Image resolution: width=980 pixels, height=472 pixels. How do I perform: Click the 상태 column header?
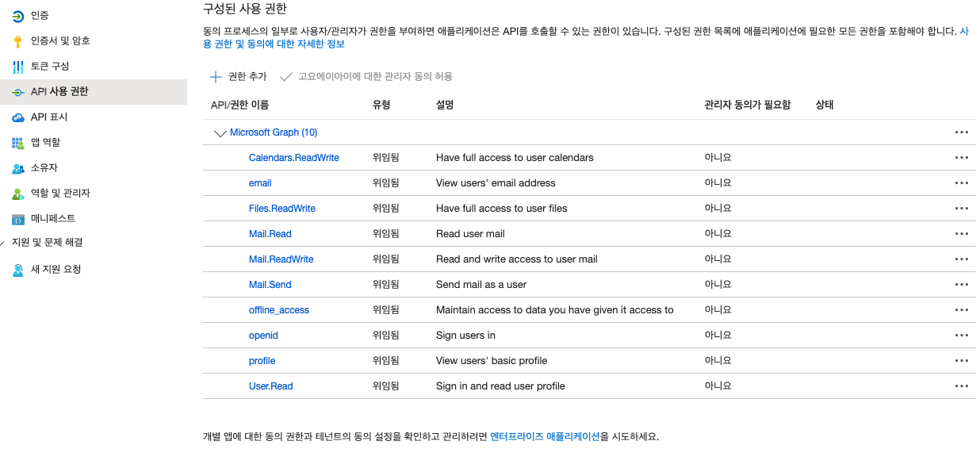tap(825, 105)
